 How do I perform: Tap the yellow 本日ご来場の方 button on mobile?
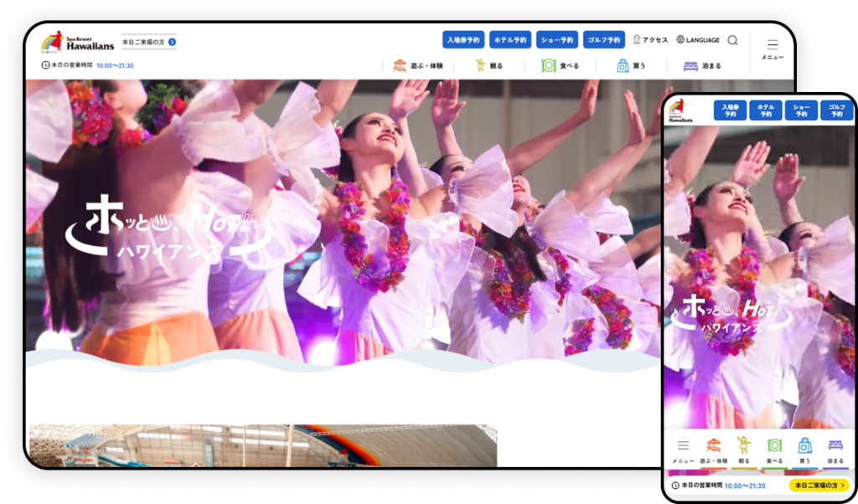818,486
